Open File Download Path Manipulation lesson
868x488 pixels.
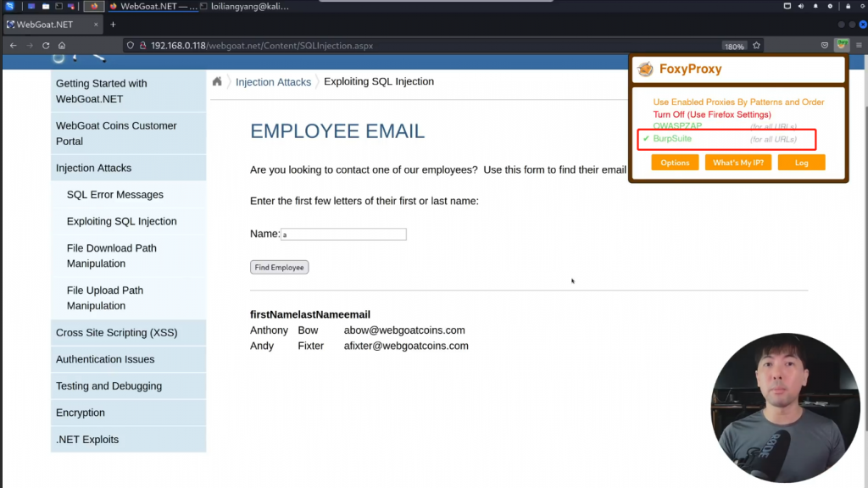[x=129, y=256]
